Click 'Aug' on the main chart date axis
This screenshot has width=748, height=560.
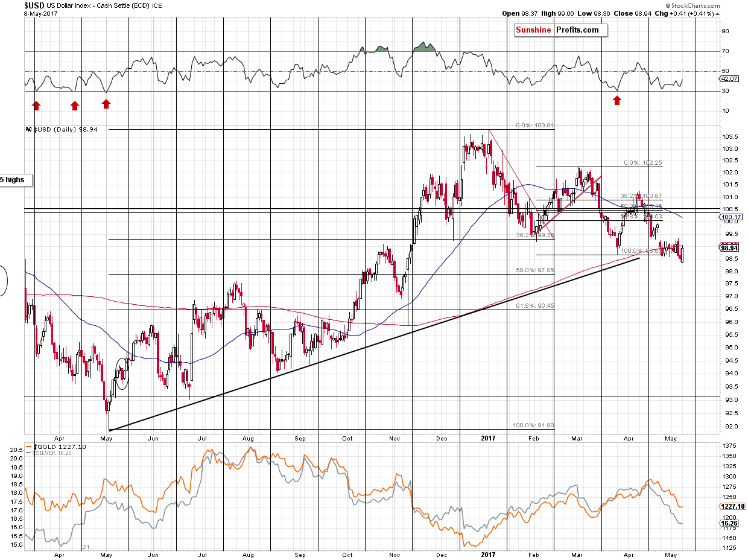[x=247, y=439]
